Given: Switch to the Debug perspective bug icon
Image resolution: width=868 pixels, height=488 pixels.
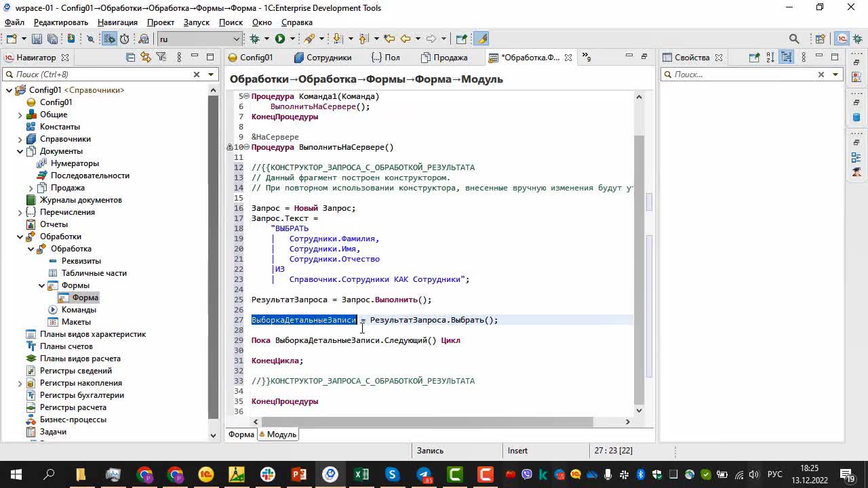Looking at the screenshot, I should [856, 39].
